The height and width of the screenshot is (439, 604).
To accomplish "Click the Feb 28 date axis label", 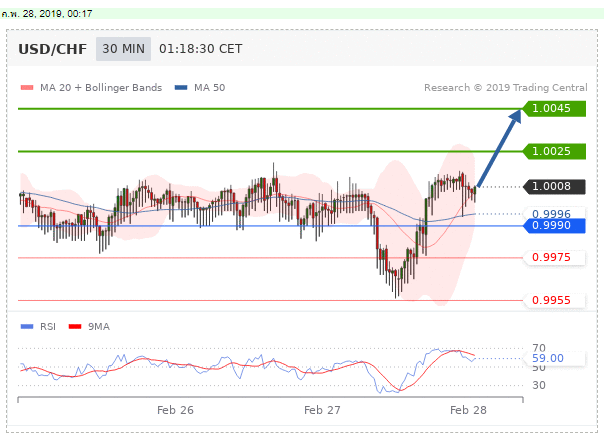I will click(468, 410).
